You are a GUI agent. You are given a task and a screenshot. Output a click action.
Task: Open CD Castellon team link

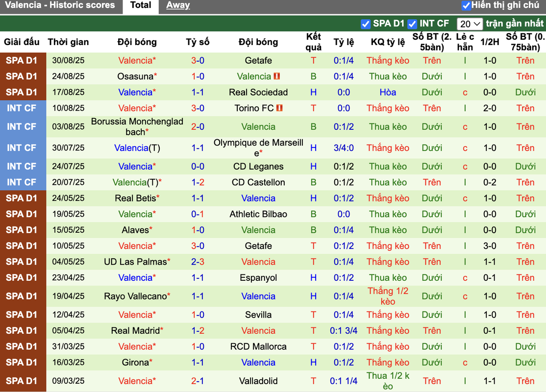(x=258, y=182)
